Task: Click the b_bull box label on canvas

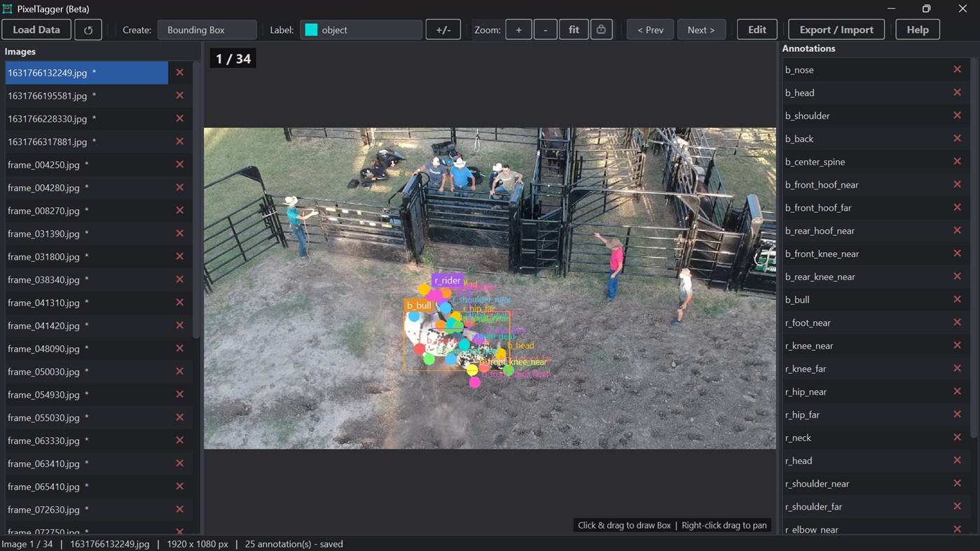Action: click(x=419, y=305)
